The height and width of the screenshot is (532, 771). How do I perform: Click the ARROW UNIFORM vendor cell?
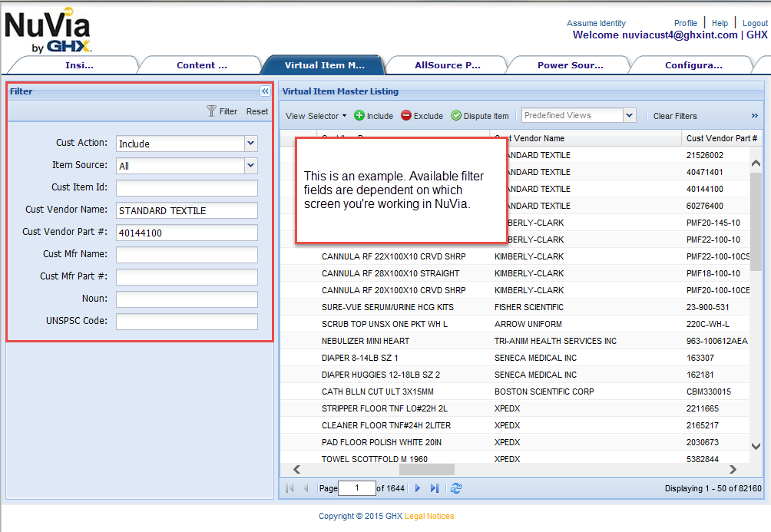click(x=528, y=324)
